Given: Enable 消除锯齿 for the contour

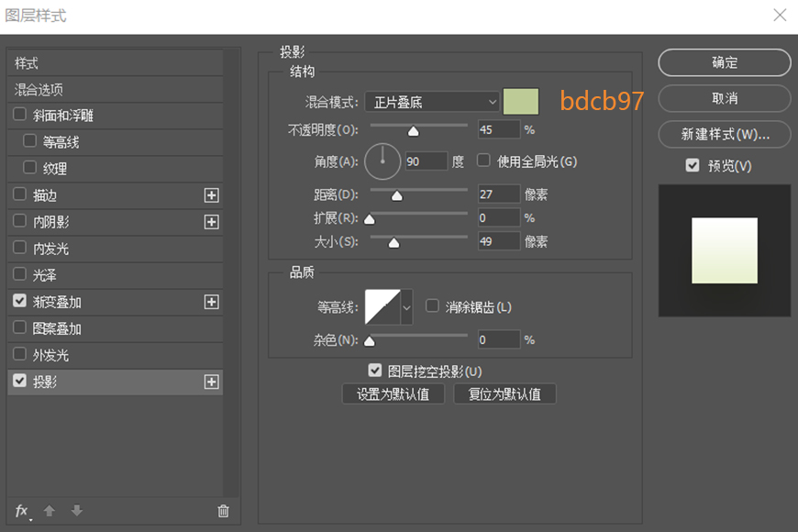Looking at the screenshot, I should (x=432, y=307).
